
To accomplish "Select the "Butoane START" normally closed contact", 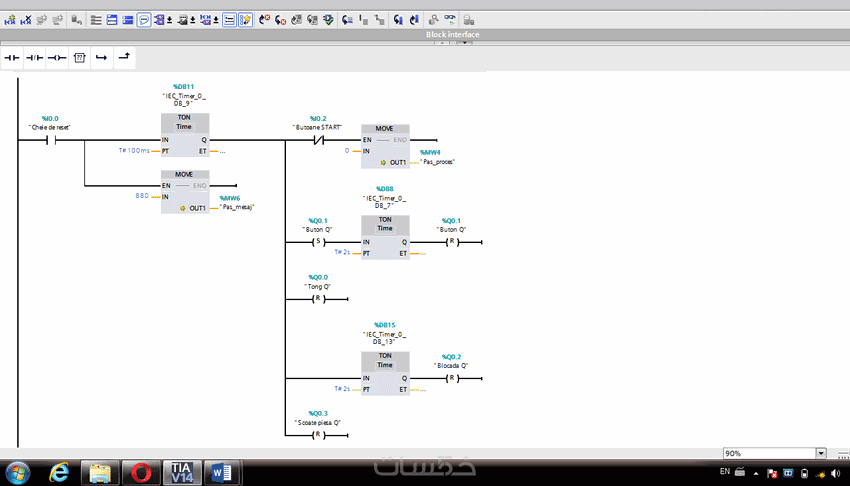I will point(318,140).
